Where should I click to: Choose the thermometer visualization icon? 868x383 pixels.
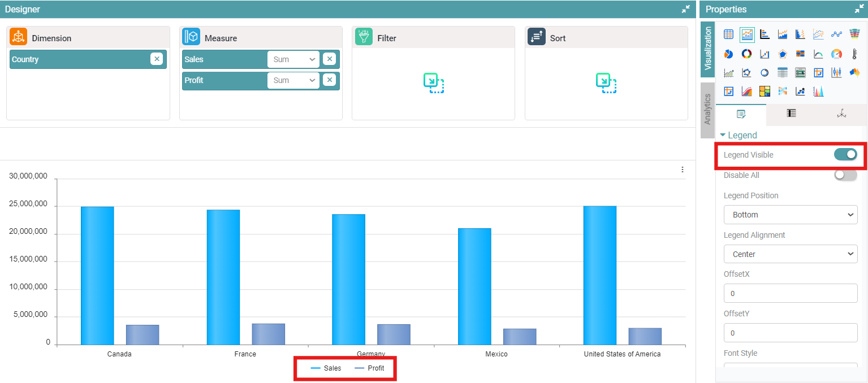coord(854,54)
